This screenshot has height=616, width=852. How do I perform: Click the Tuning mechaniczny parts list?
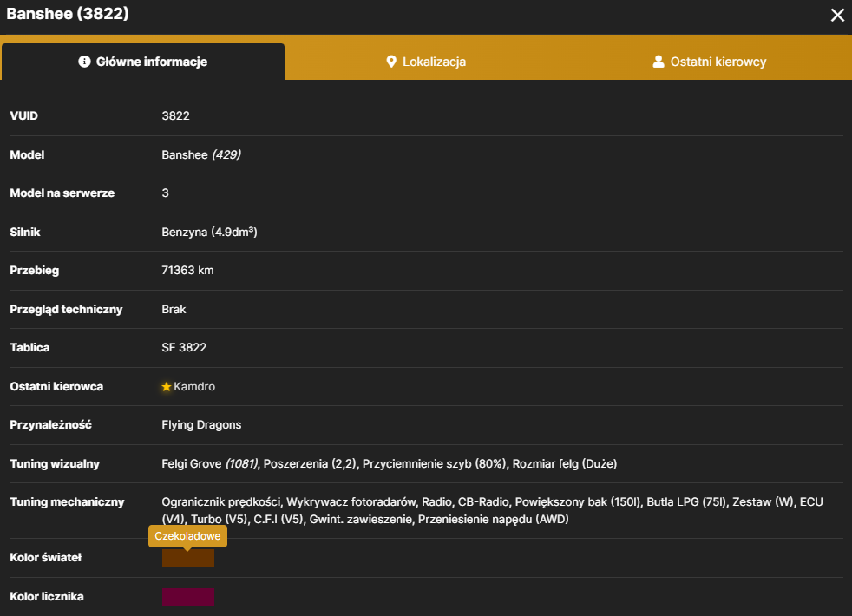tap(492, 511)
